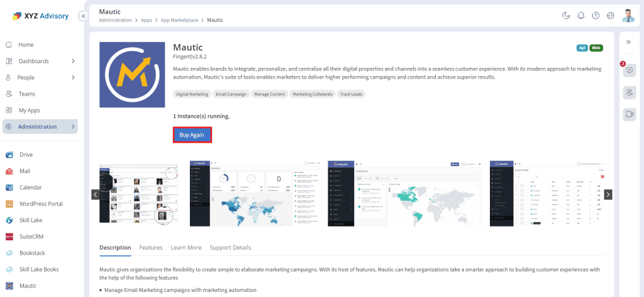Image resolution: width=644 pixels, height=297 pixels.
Task: Show next screenshot with right carousel arrow
Action: coord(608,194)
